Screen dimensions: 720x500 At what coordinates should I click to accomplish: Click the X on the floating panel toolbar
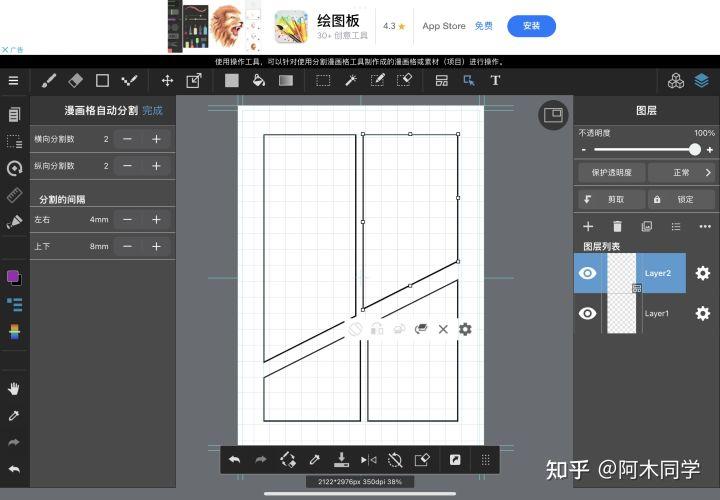[x=443, y=329]
